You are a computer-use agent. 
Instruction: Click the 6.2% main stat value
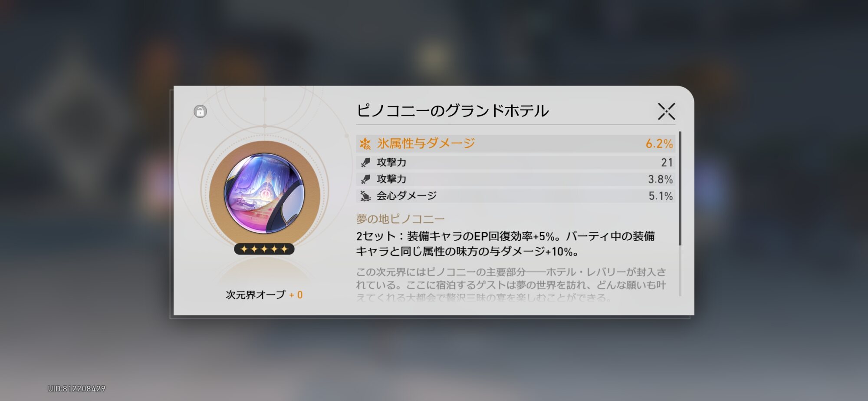(659, 143)
